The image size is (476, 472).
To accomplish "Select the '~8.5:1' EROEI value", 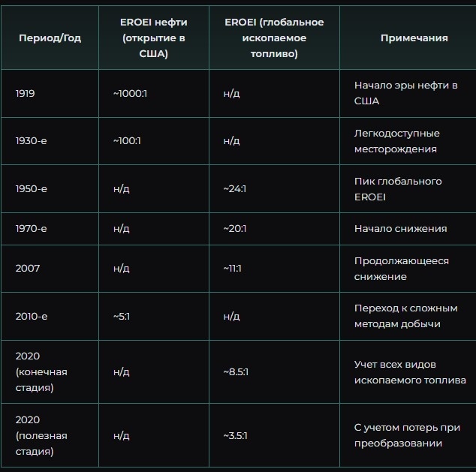I will pyautogui.click(x=236, y=372).
